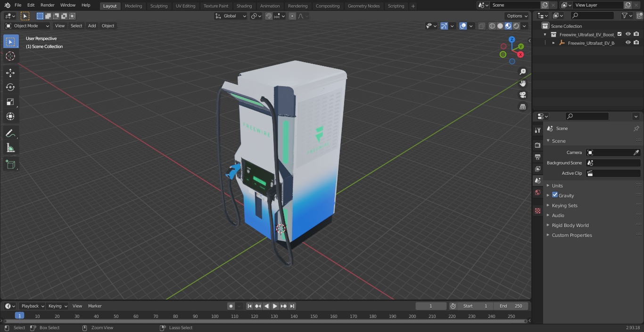Switch to the Modeling workspace tab
The height and width of the screenshot is (332, 644).
133,6
